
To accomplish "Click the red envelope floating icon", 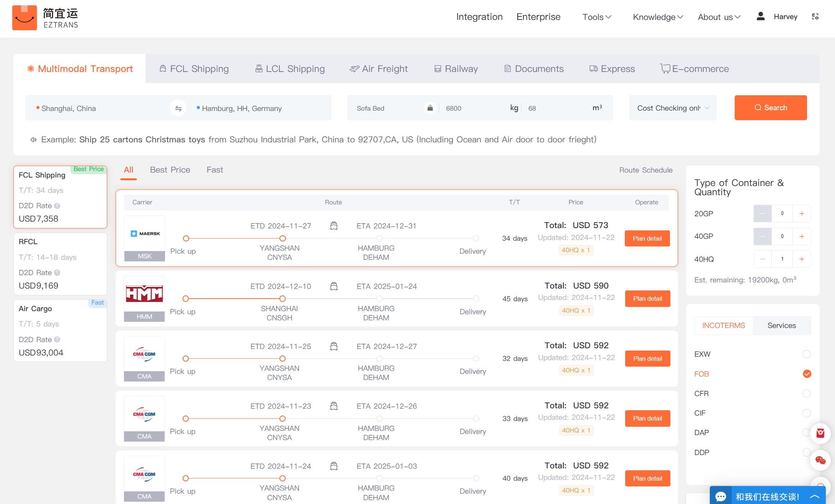I will 820,433.
